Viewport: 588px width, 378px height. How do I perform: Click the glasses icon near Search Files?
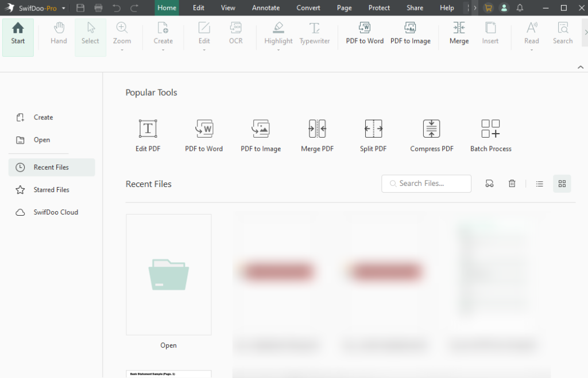(489, 184)
